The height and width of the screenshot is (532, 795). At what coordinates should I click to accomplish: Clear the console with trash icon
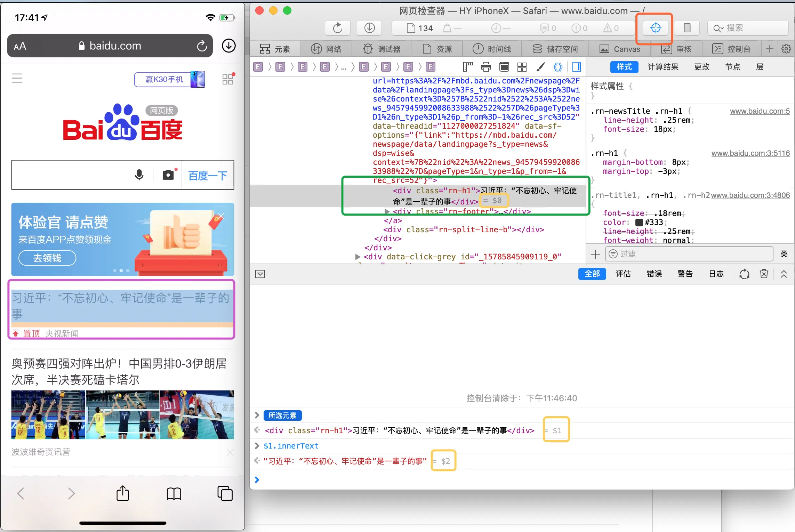(764, 274)
